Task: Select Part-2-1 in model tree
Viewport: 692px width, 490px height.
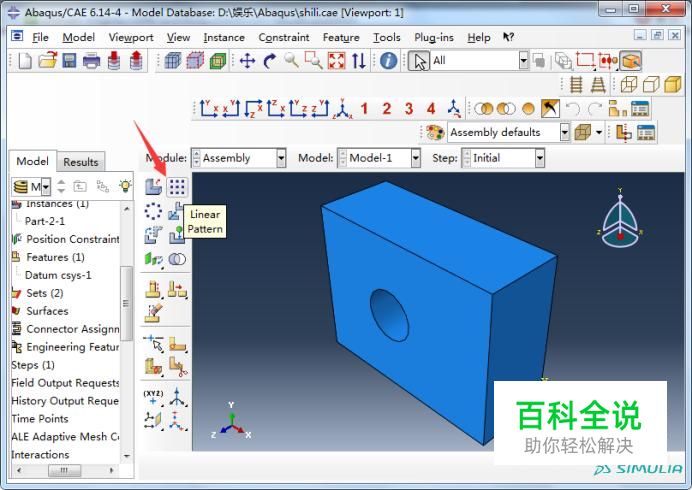Action: [x=45, y=221]
